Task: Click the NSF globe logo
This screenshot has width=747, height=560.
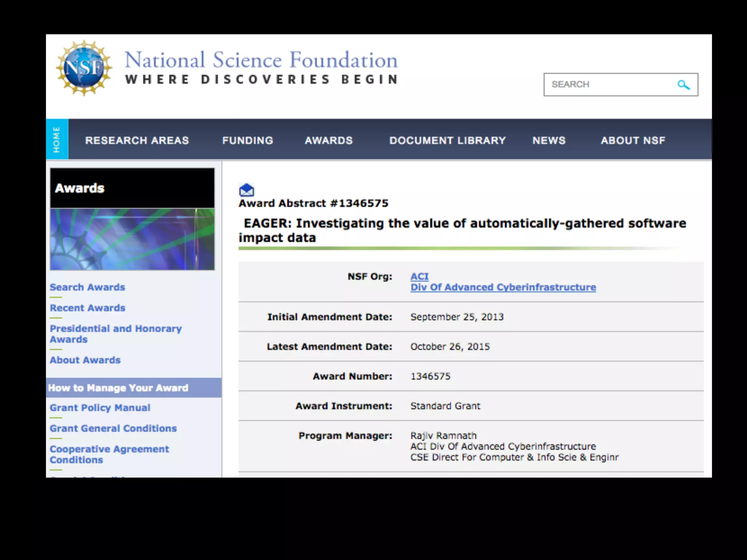Action: click(x=84, y=68)
